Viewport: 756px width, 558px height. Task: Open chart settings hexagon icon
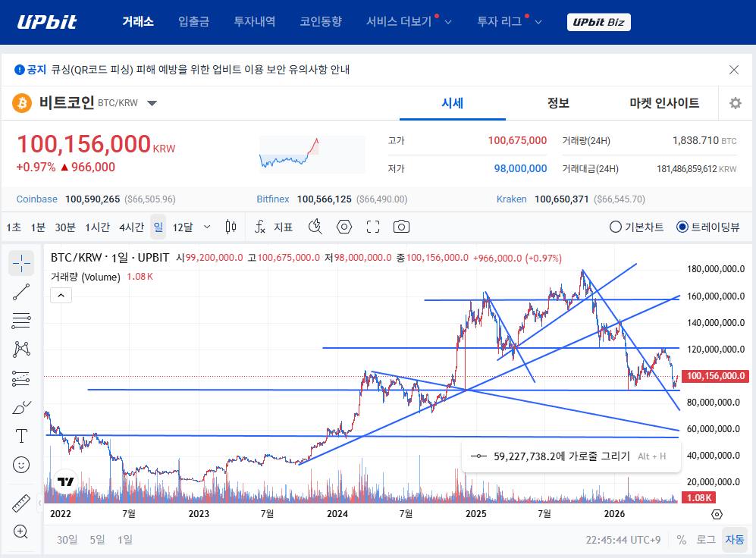[343, 227]
